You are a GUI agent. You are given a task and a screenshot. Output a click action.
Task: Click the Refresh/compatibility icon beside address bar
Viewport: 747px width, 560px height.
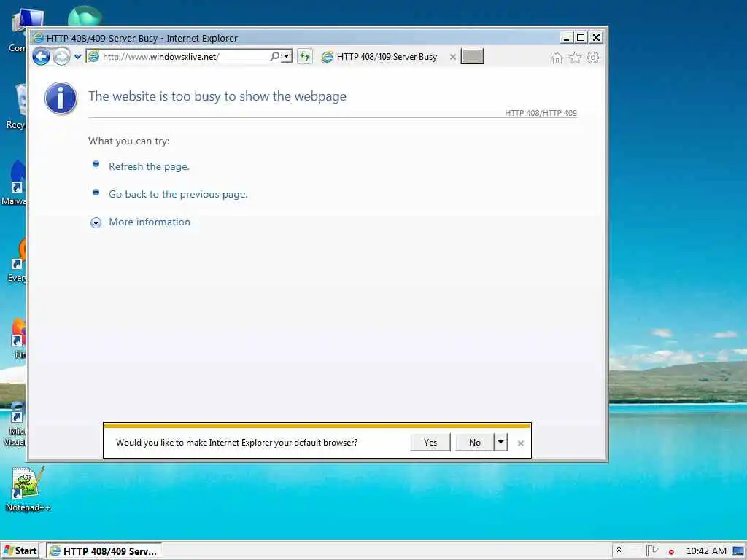pyautogui.click(x=305, y=57)
